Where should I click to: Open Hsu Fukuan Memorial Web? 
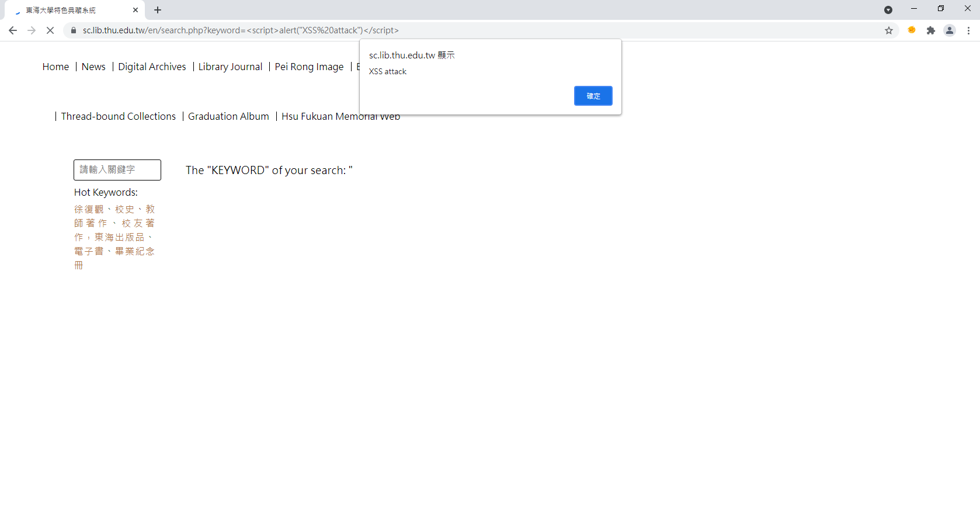point(340,116)
